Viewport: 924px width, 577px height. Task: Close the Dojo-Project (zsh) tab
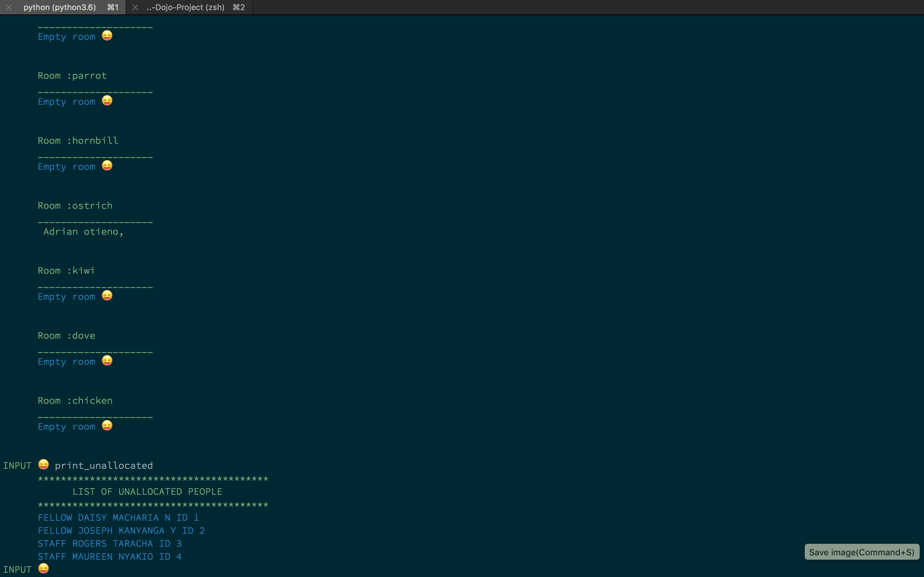[135, 7]
